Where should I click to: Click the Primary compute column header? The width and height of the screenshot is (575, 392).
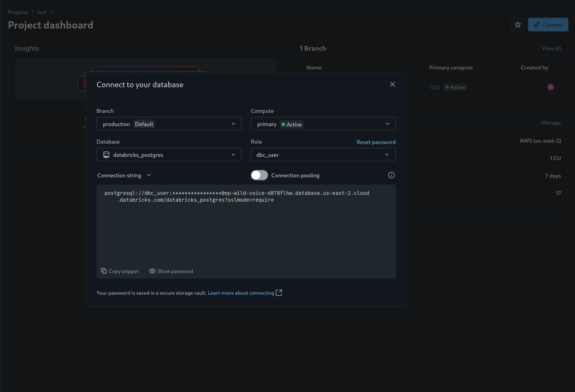tap(451, 68)
